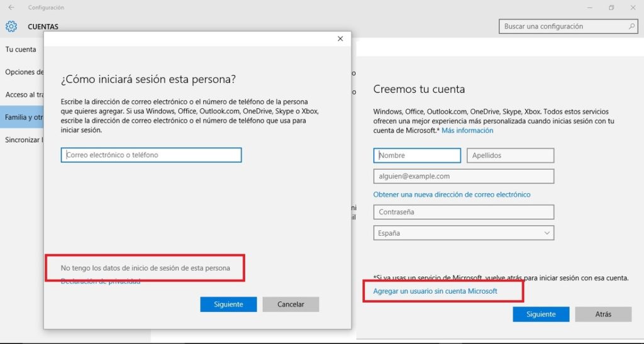Viewport: 644px width, 344px height.
Task: Open Opciones de inicio sidebar item
Action: pyautogui.click(x=25, y=72)
